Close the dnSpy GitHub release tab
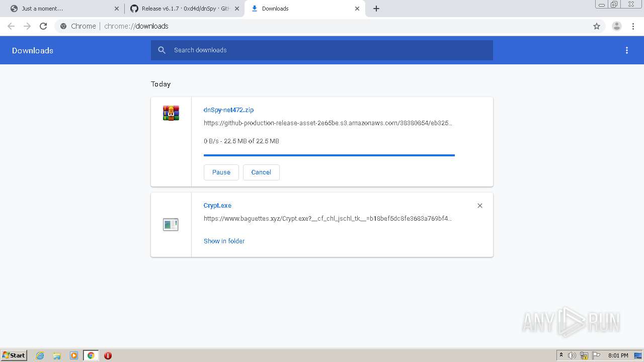 237,9
